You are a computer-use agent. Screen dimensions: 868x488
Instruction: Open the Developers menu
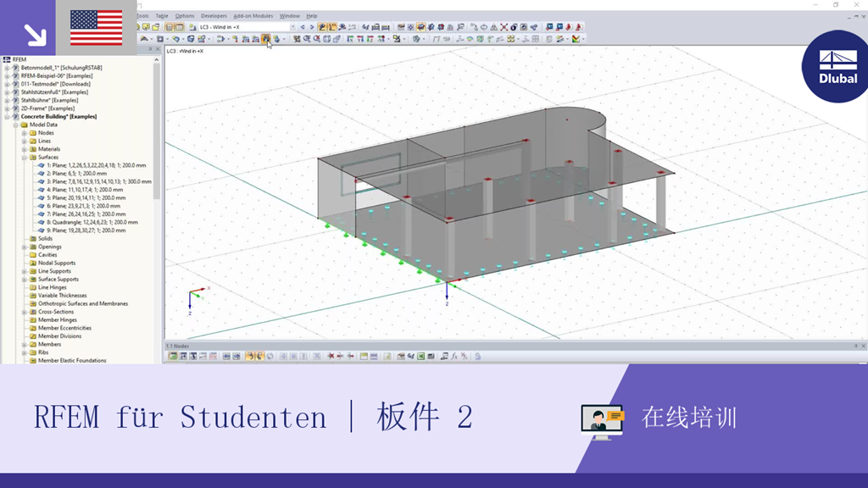pos(214,16)
